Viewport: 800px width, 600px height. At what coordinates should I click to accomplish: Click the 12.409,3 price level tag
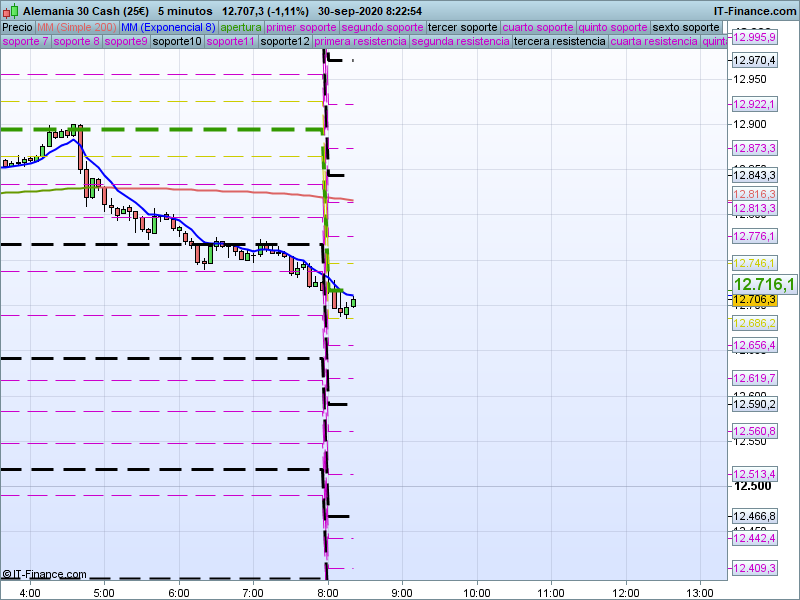755,569
